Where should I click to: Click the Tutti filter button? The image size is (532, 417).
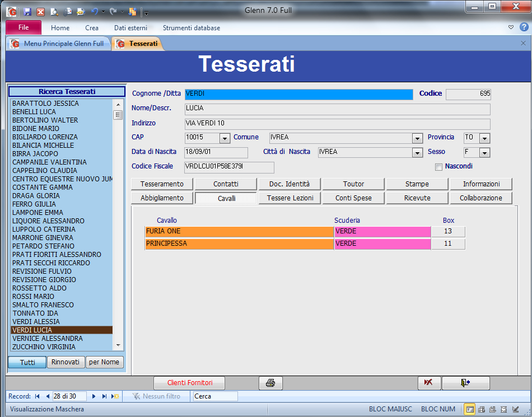27,362
